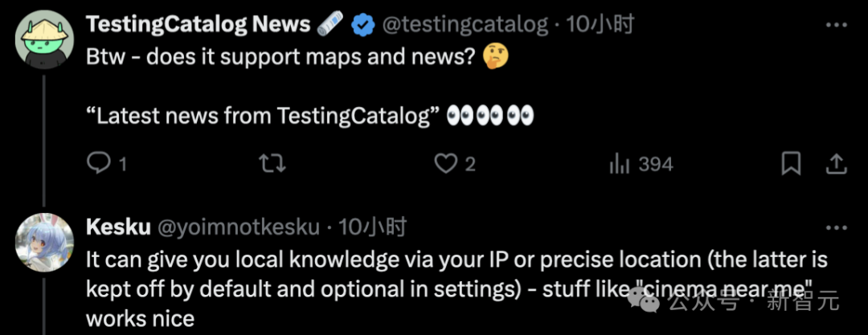Open Kesku's reply via its 10小时 timestamp
The height and width of the screenshot is (335, 868).
point(372,227)
